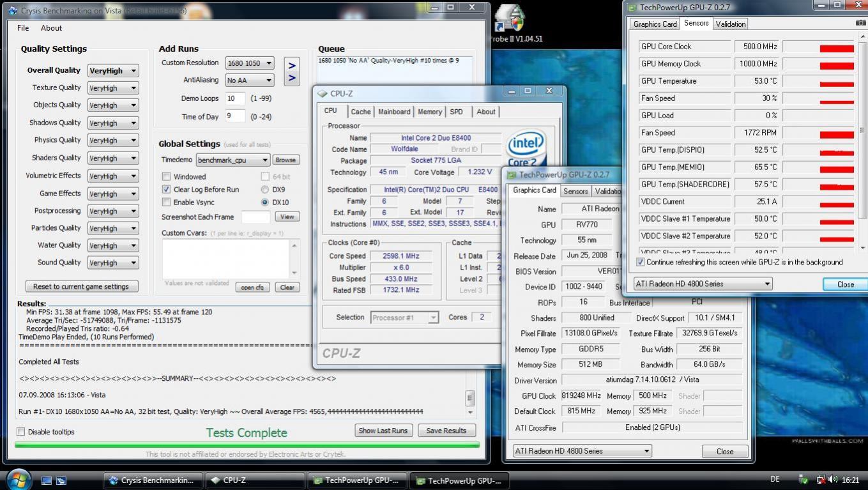Click Reset to current game settings
Viewport: 868px width, 490px height.
tap(81, 286)
